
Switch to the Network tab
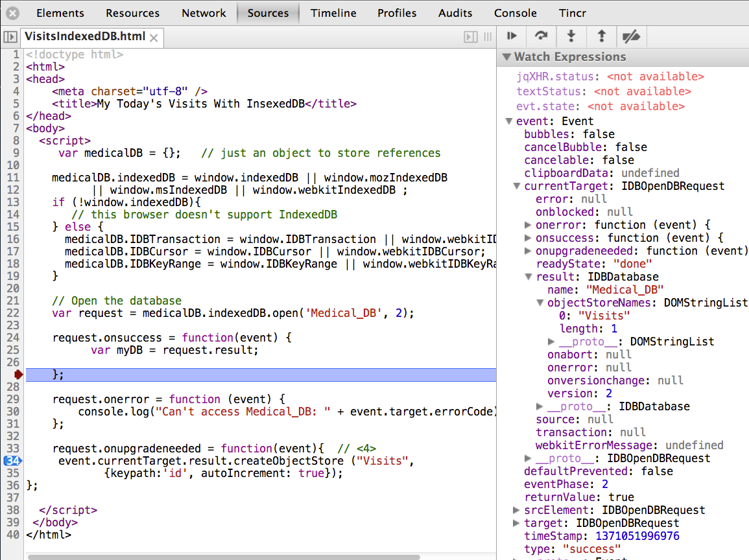tap(204, 13)
